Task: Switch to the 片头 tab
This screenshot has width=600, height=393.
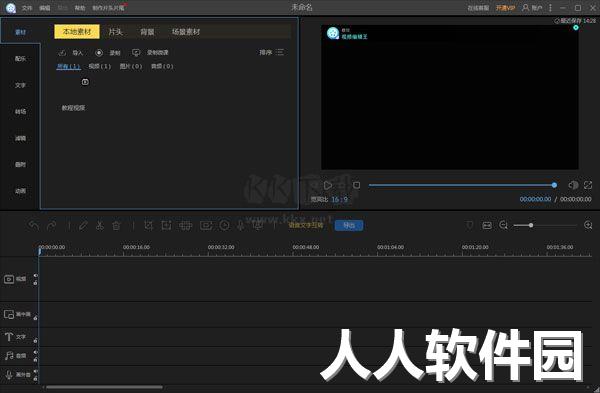Action: coord(116,32)
